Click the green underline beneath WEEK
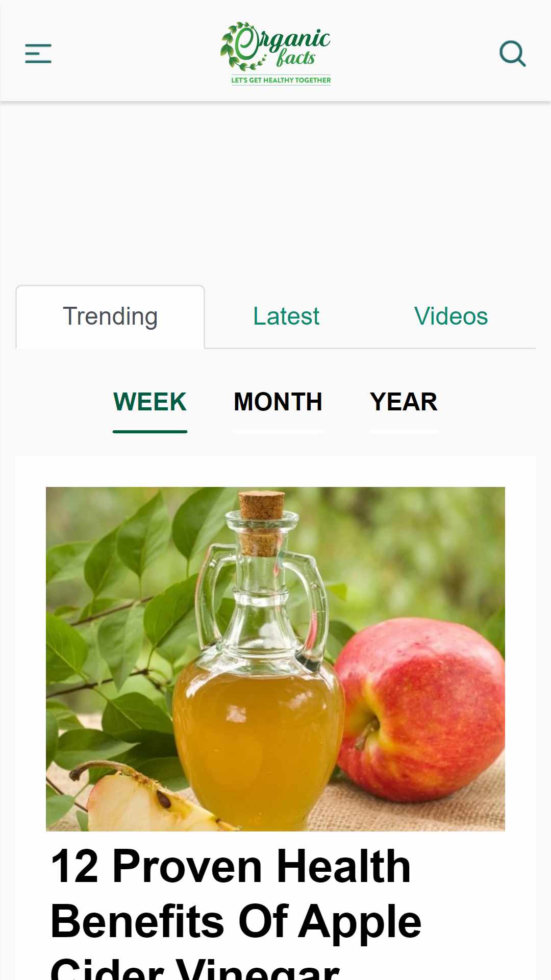551x980 pixels. click(150, 431)
